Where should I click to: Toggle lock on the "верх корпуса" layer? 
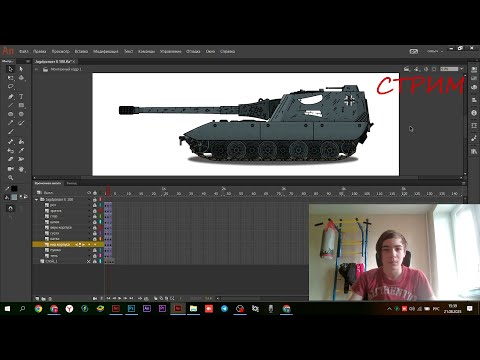(x=95, y=228)
